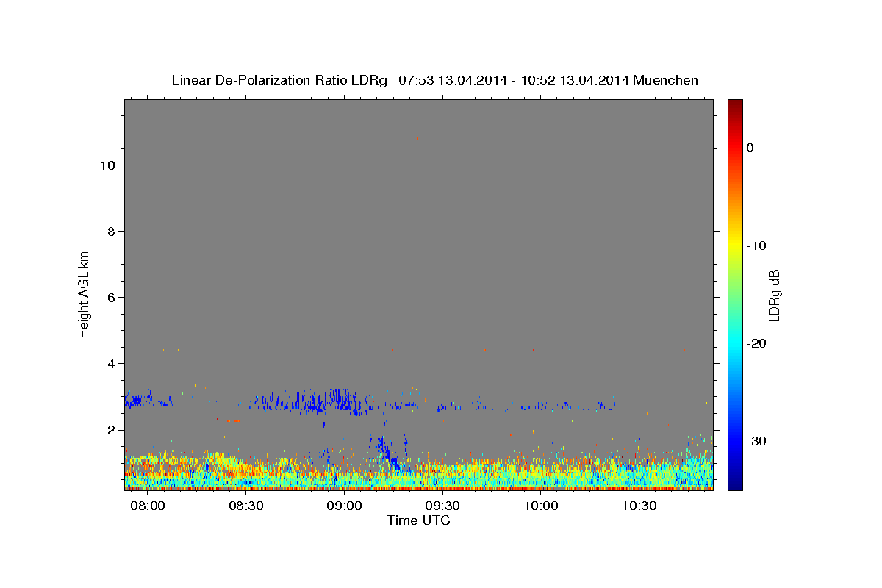Click the 'Height AGL km' axis label
This screenshot has width=882, height=588.
(x=85, y=293)
